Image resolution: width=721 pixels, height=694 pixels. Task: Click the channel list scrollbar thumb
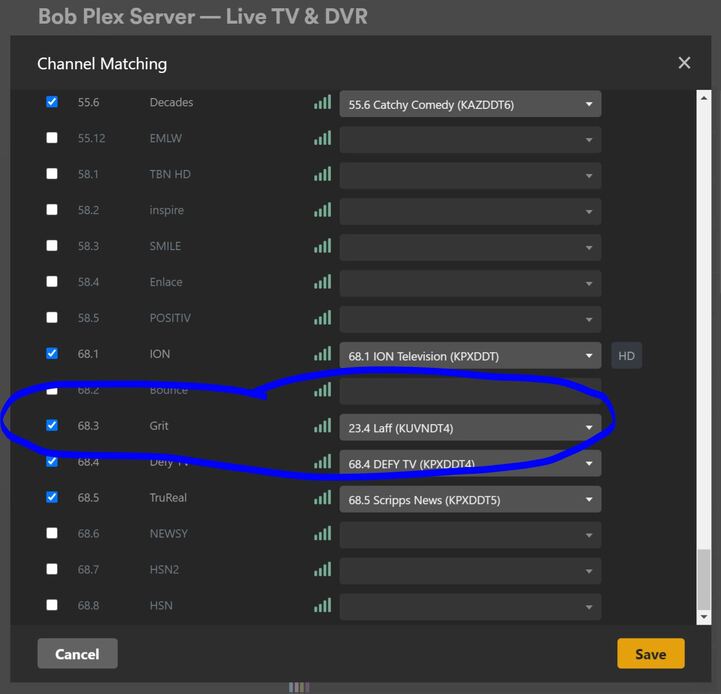704,579
